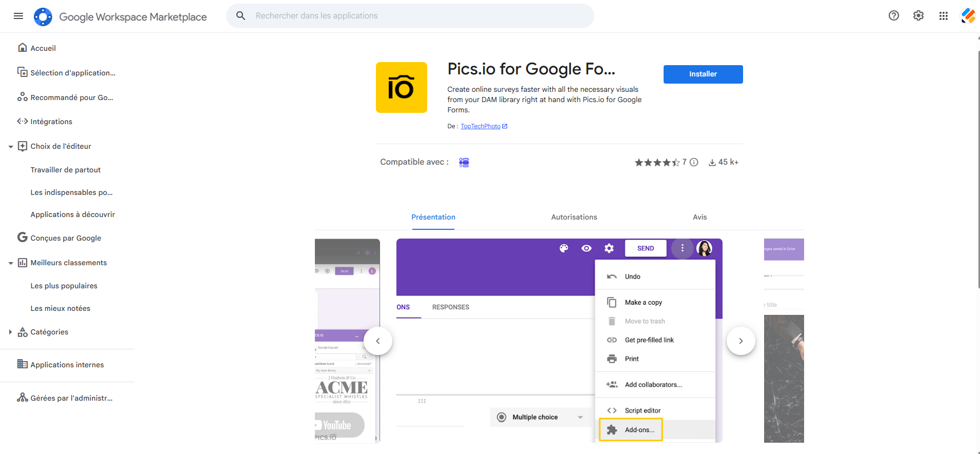Click the five-star rating
The height and width of the screenshot is (454, 980).
coord(657,162)
